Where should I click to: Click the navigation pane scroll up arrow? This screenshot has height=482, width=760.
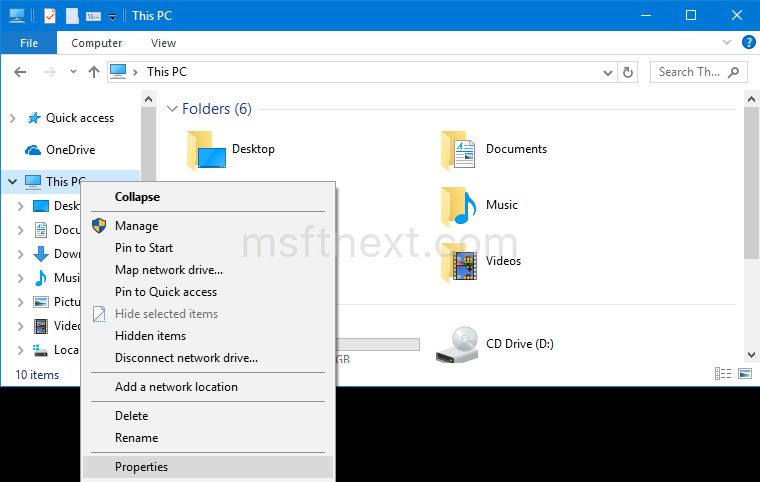[x=149, y=99]
